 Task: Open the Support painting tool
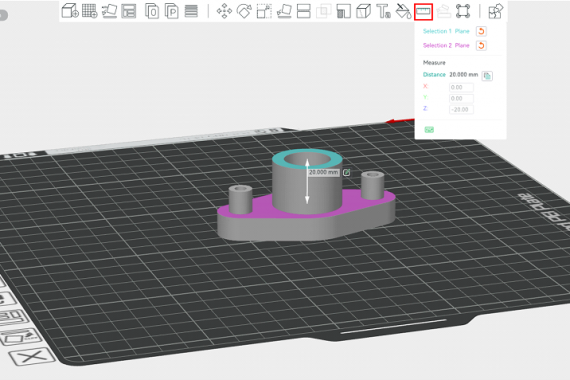tap(344, 11)
